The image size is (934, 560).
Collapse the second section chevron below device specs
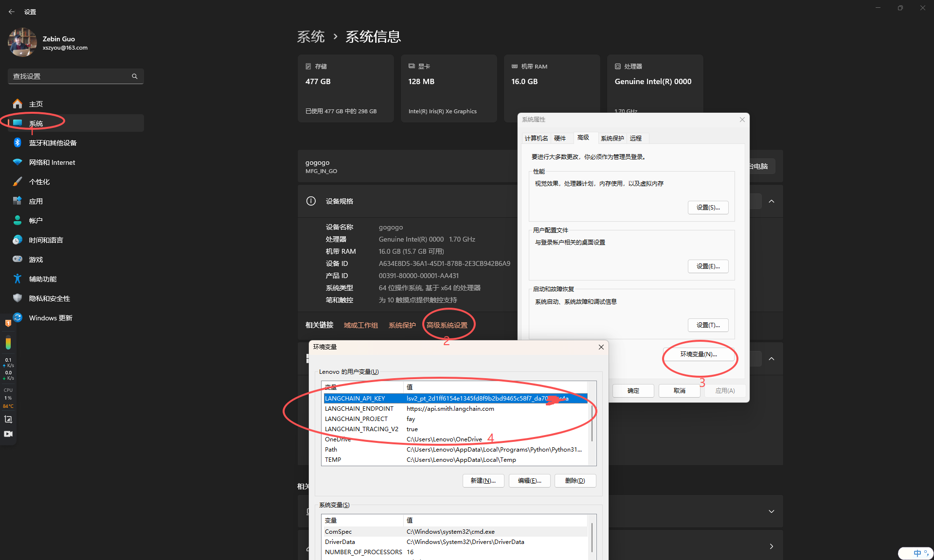point(772,359)
